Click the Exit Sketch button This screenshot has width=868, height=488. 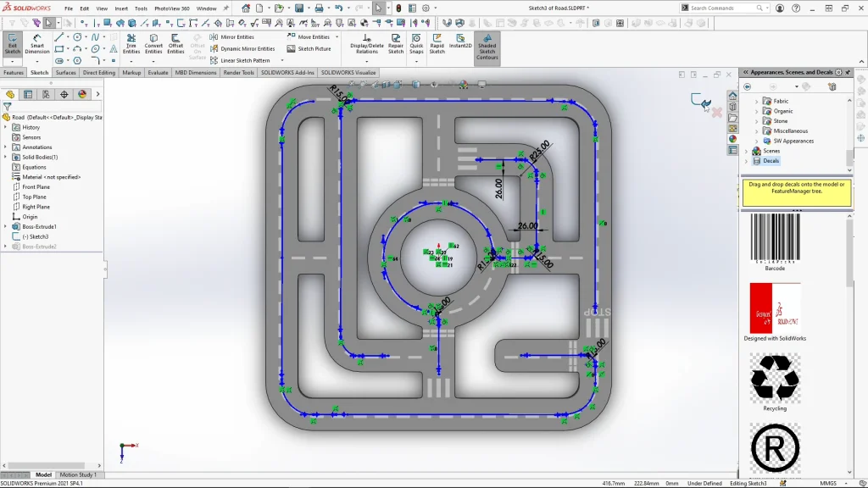pos(13,44)
